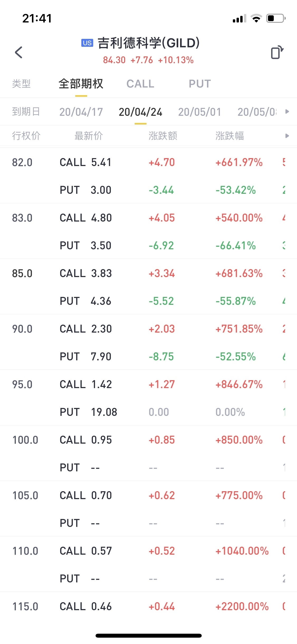297x644 pixels.
Task: Open the 82.0 strike CALL at 5.41
Action: point(86,162)
